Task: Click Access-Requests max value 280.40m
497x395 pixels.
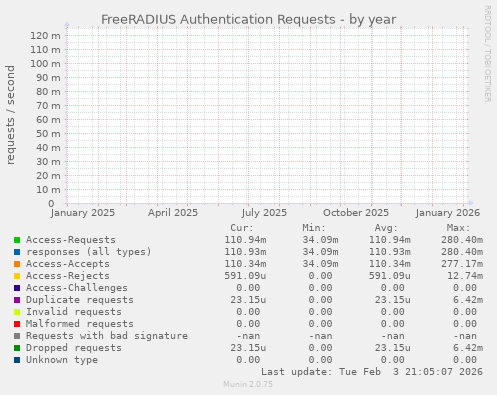Action: [462, 240]
